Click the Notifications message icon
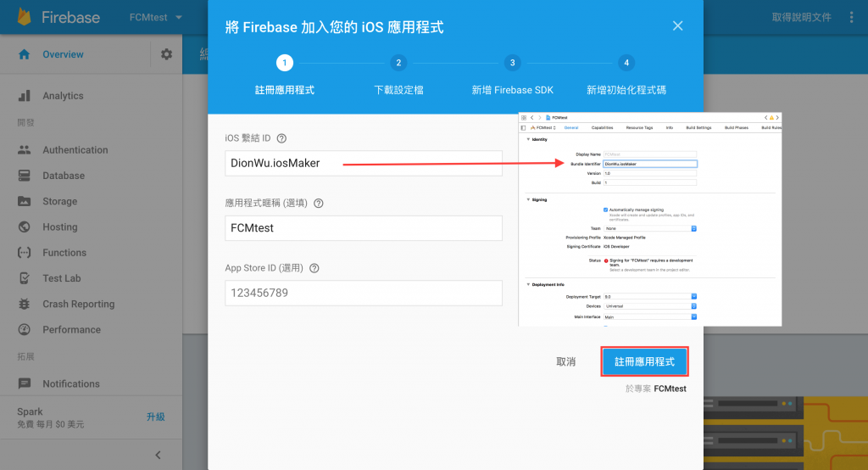Viewport: 868px width, 470px height. 25,383
